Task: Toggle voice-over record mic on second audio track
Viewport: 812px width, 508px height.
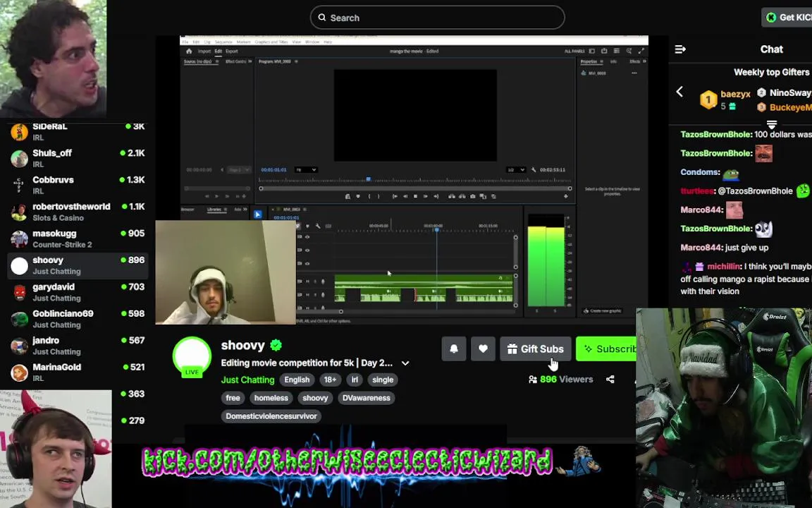Action: tap(323, 295)
